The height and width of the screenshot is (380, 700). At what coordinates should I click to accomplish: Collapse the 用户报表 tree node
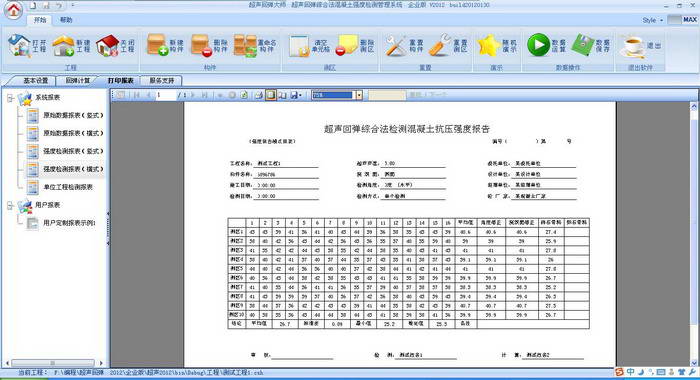coord(10,205)
